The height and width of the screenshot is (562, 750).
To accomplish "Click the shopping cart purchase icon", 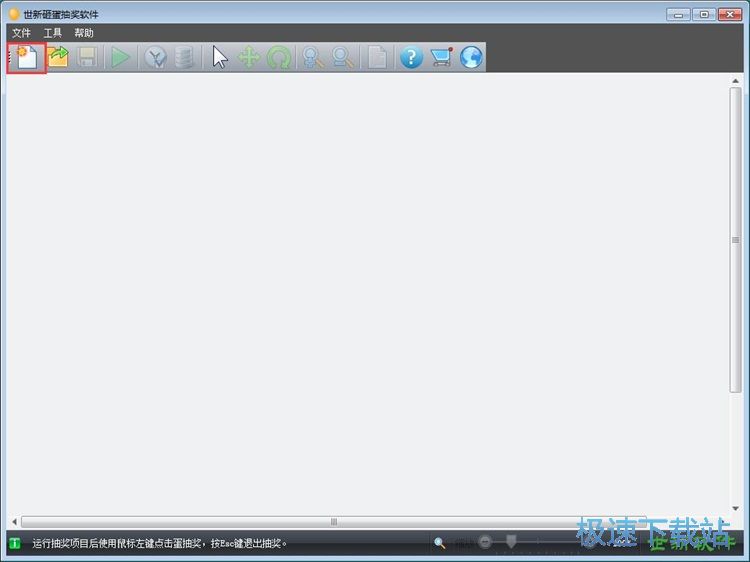I will (441, 57).
